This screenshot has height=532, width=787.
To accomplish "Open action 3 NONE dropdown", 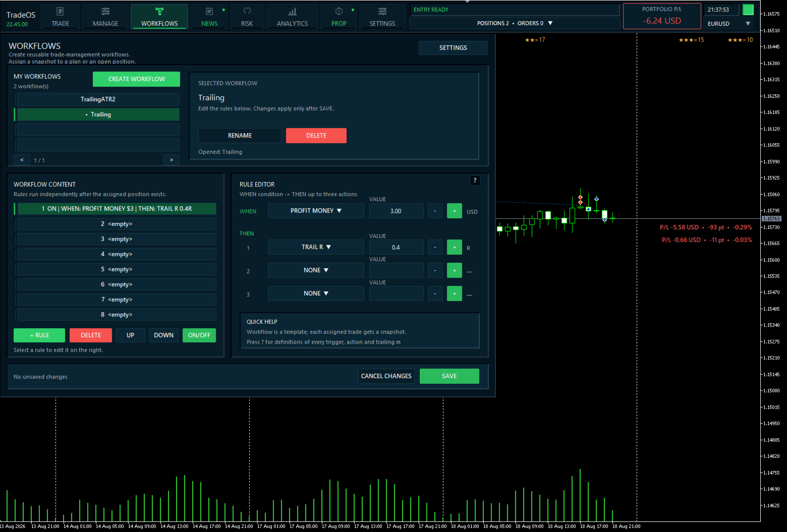I will tap(316, 293).
